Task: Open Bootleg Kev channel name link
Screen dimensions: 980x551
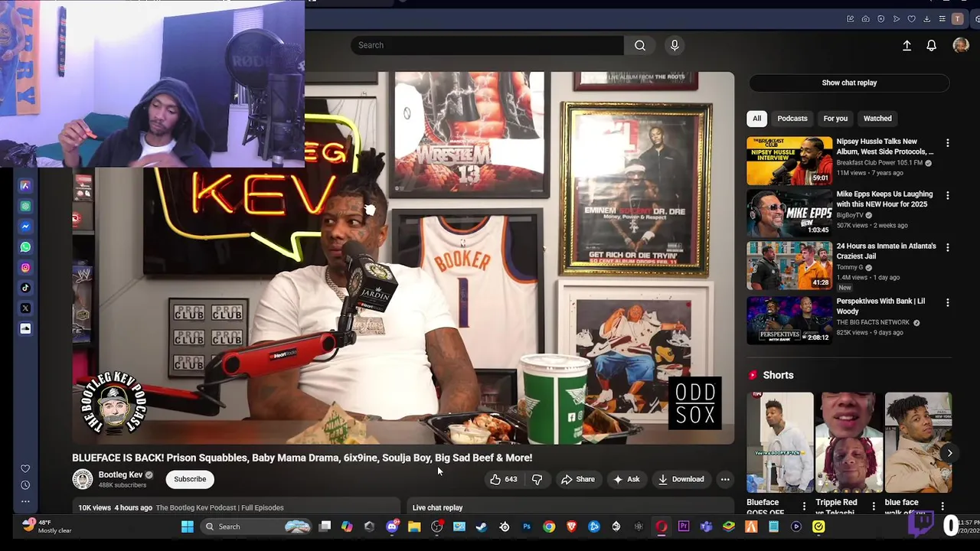Action: click(x=120, y=474)
